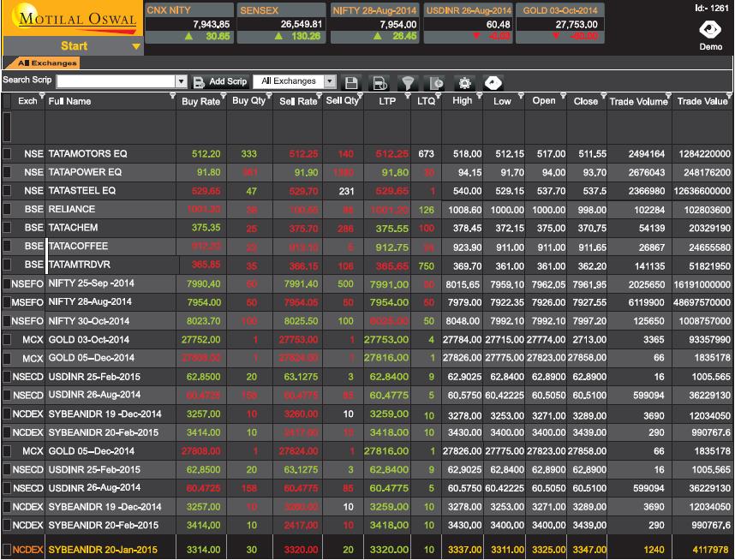Click the filter icon on Close column
The width and height of the screenshot is (735, 560).
click(603, 96)
